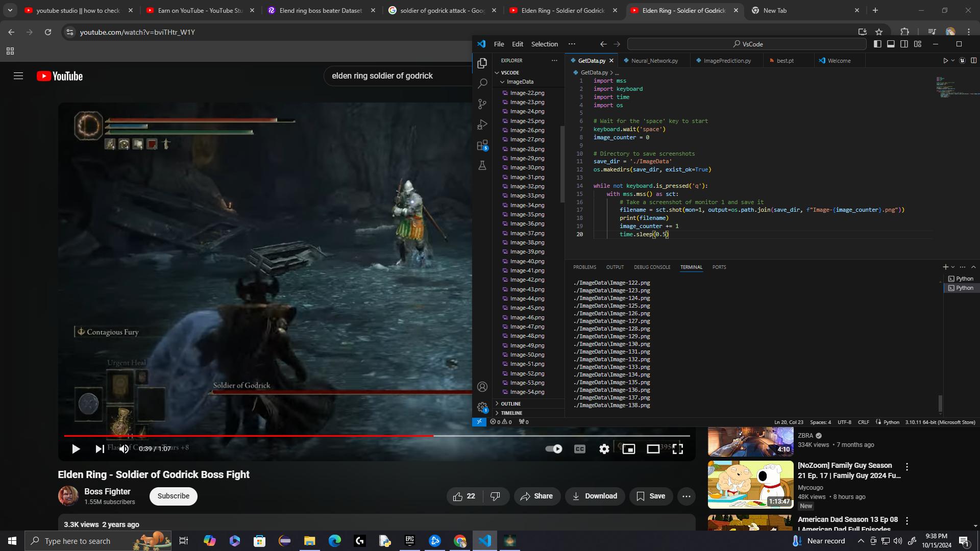Toggle the panel layout icon
This screenshot has height=551, width=980.
(891, 44)
